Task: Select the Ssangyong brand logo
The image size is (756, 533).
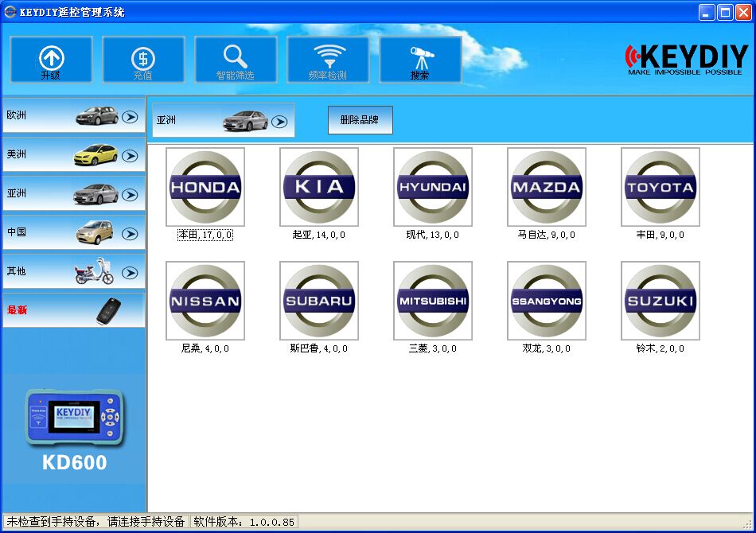Action: pyautogui.click(x=547, y=301)
